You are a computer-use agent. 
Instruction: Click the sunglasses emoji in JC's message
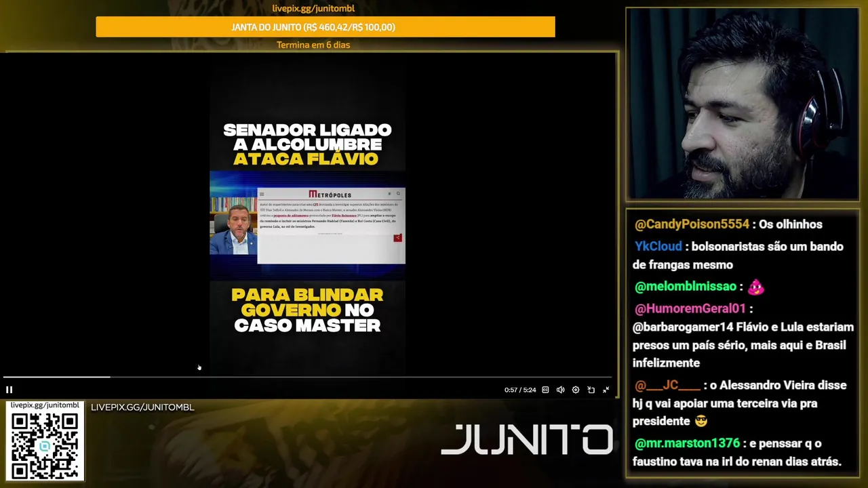pyautogui.click(x=701, y=422)
